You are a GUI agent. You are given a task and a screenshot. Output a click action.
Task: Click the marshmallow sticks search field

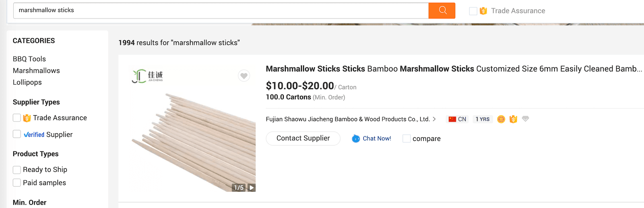[221, 10]
